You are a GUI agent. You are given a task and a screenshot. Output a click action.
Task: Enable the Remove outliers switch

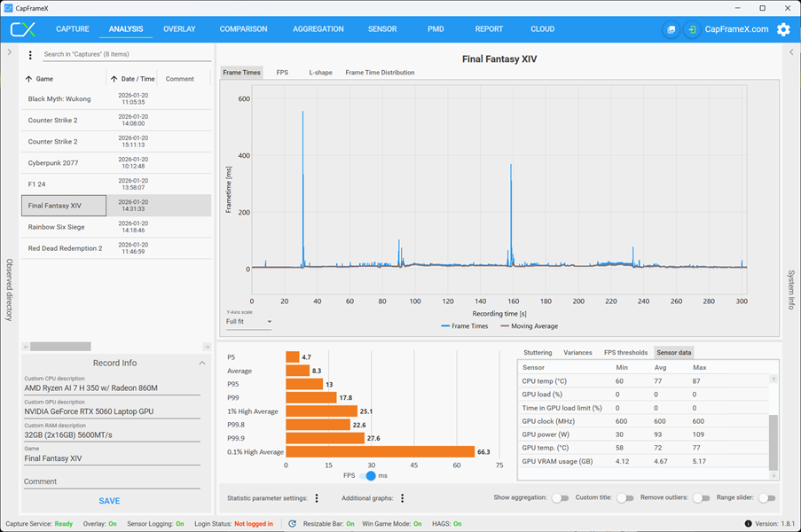tap(701, 497)
